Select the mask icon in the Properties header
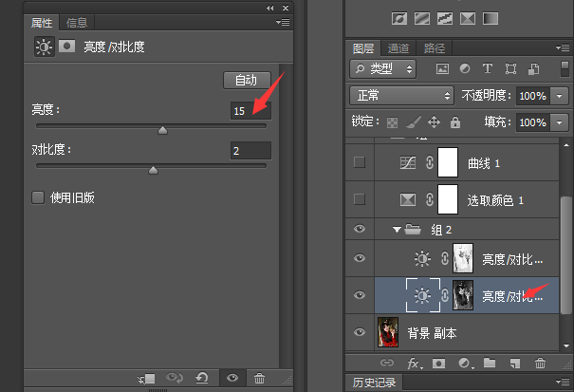574x392 pixels. click(67, 47)
